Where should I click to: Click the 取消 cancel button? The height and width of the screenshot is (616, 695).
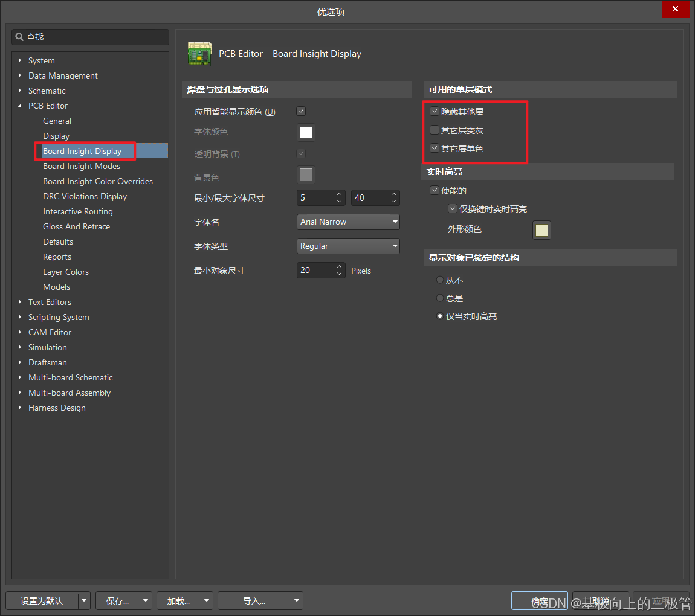[601, 600]
